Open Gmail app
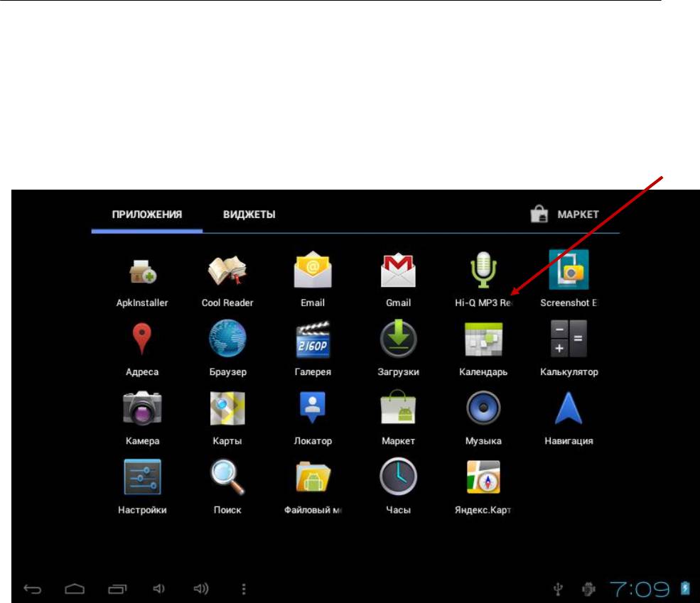This screenshot has width=700, height=603. click(x=398, y=272)
